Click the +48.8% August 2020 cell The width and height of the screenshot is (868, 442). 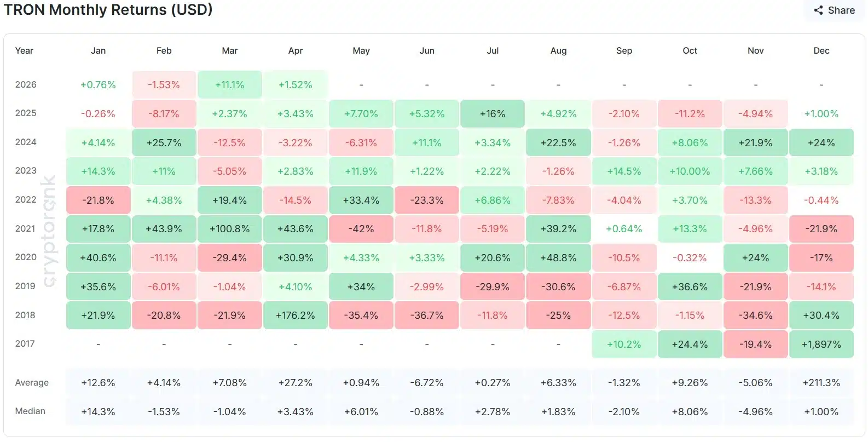[558, 258]
